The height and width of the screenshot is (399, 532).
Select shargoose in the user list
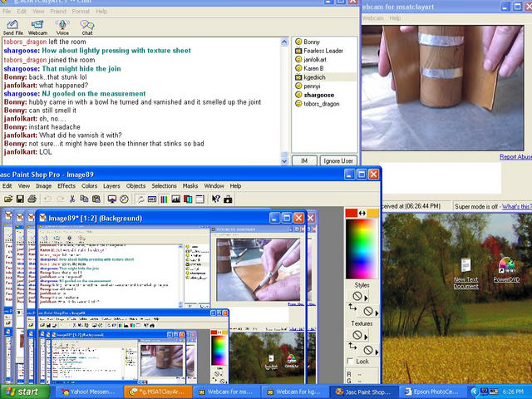(318, 95)
